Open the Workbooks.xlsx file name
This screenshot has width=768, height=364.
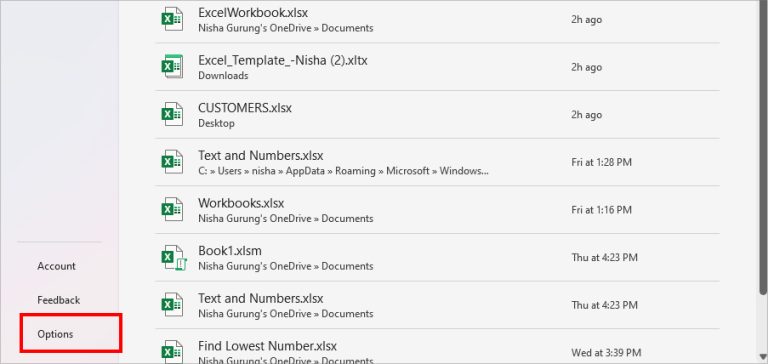pos(240,203)
